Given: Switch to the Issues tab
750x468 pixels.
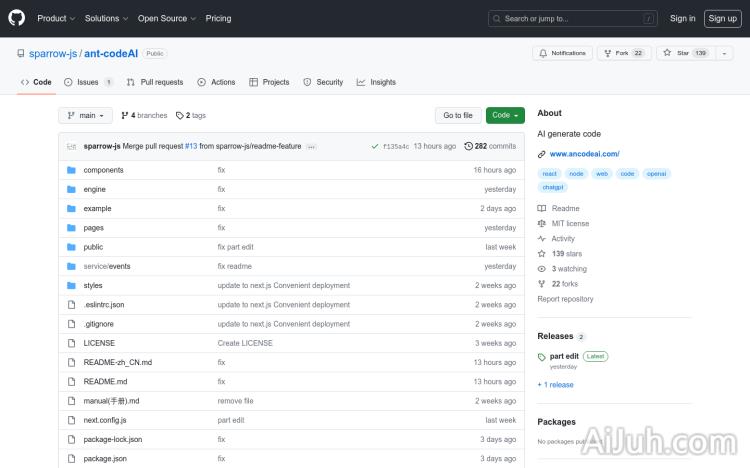Looking at the screenshot, I should [88, 82].
